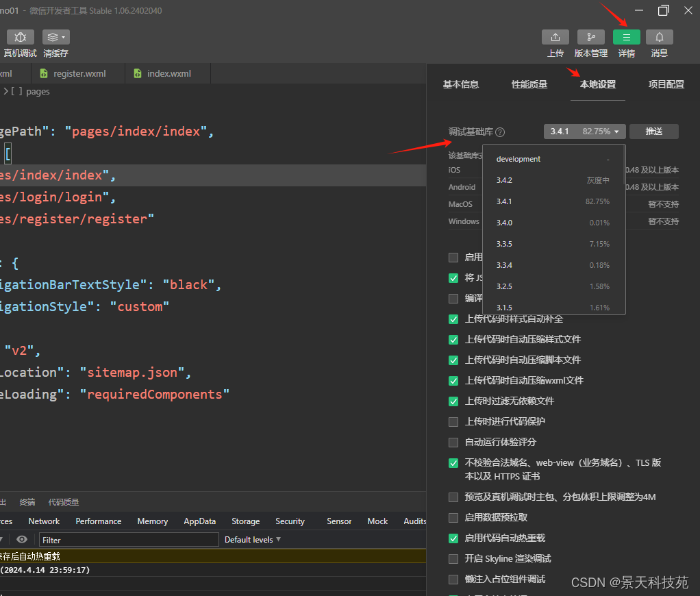
Task: Open the index.wxml editor tab
Action: (168, 73)
